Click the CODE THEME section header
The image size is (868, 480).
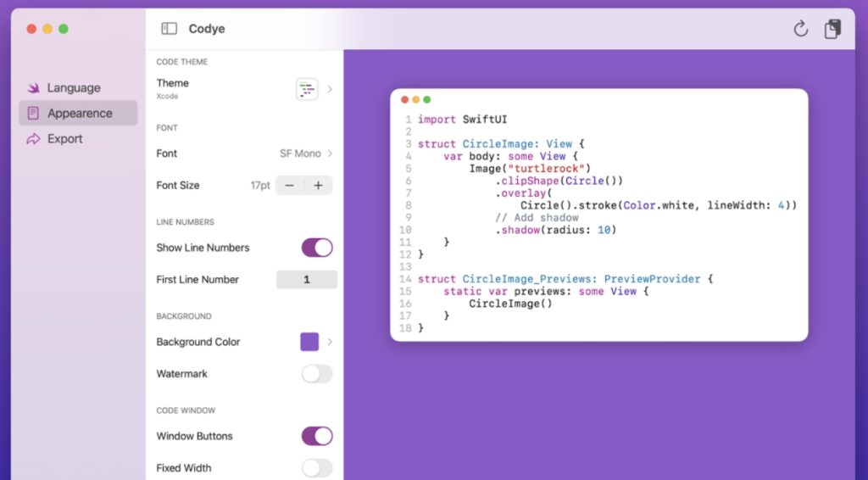(x=182, y=62)
